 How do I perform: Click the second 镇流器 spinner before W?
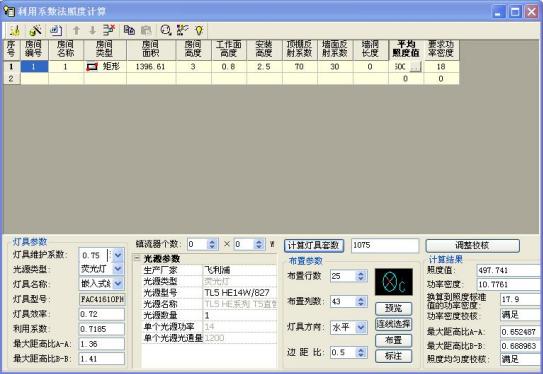click(x=259, y=244)
